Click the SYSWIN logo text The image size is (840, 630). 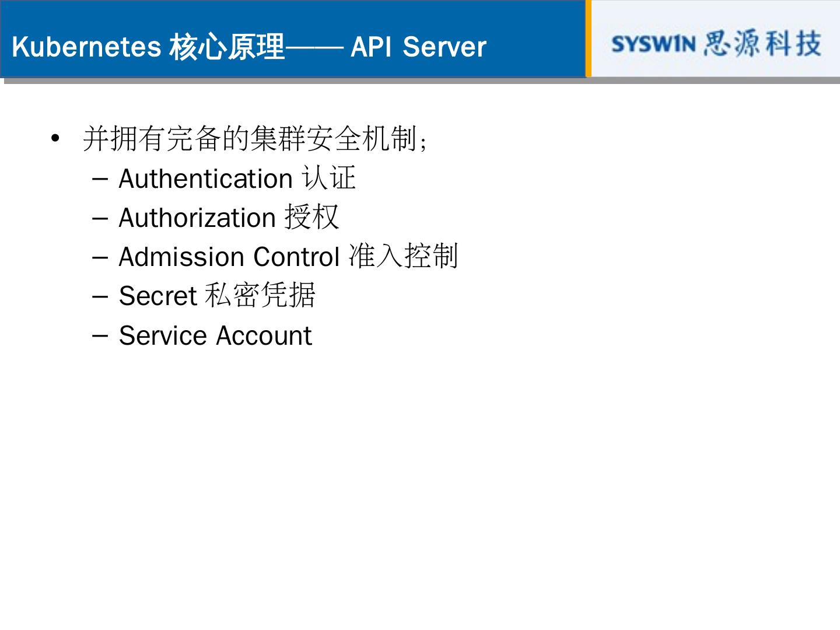[x=653, y=44]
